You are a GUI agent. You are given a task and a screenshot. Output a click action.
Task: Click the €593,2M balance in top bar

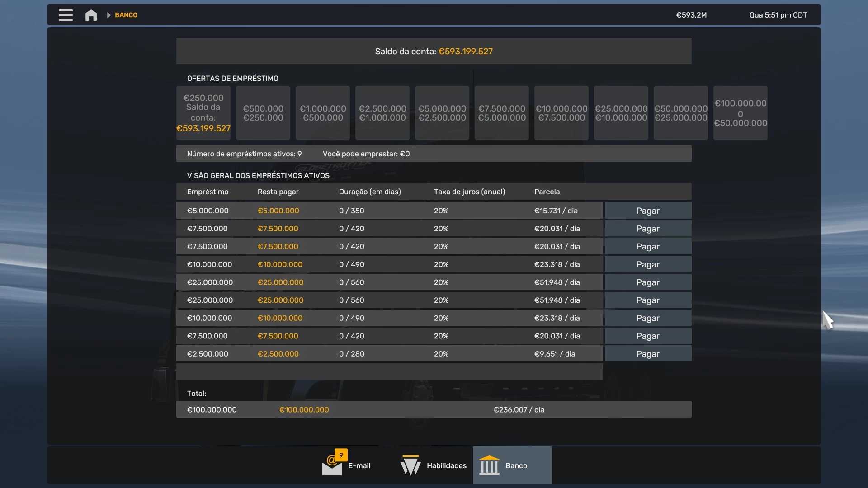[691, 15]
